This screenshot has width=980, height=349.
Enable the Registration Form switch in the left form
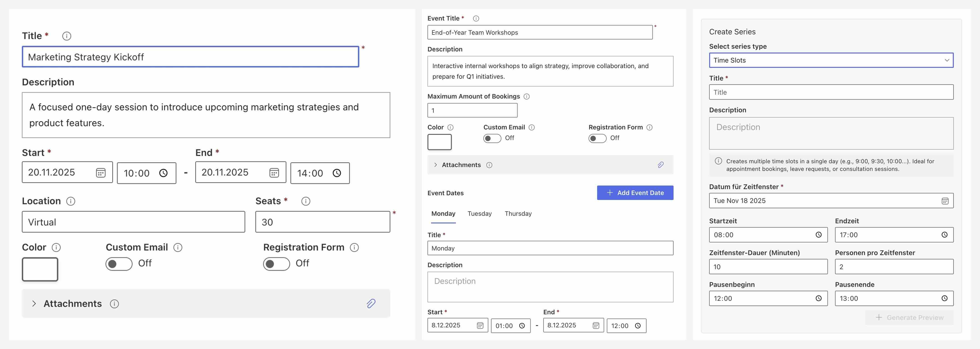276,264
